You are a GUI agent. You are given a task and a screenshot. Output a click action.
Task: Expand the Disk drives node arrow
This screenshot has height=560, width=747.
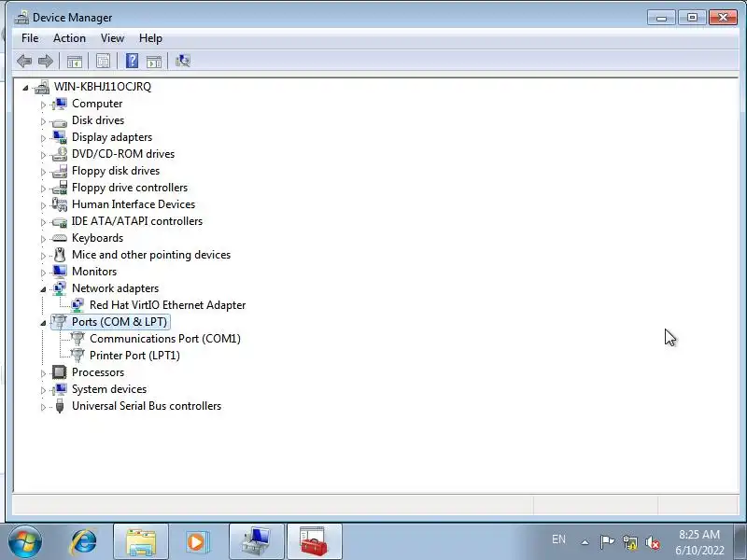point(43,121)
